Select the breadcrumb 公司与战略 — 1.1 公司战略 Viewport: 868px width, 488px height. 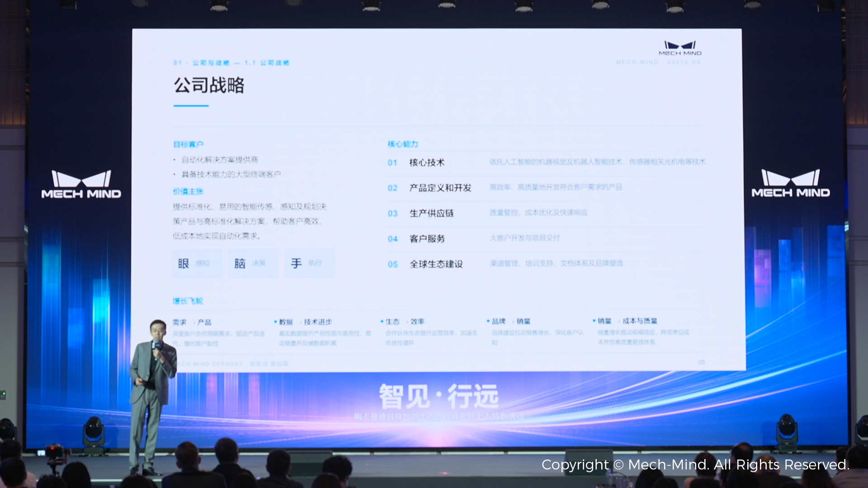point(231,63)
